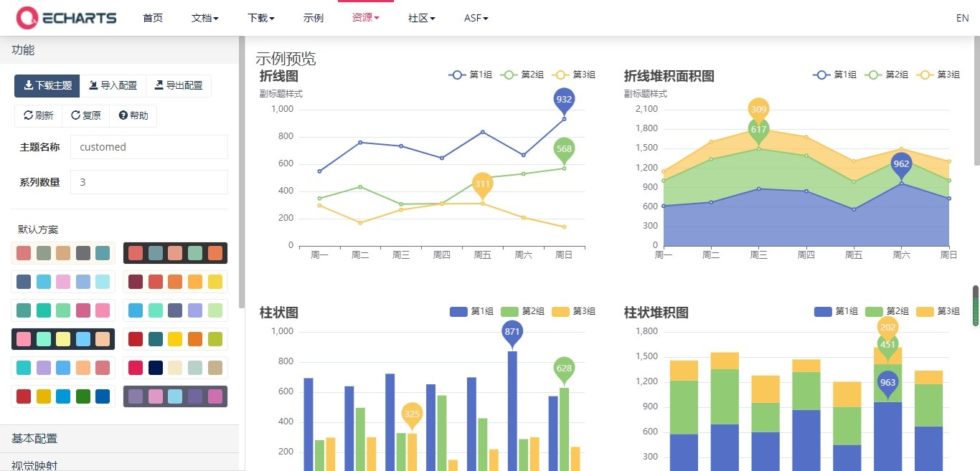Click the green 451 pin on stacked bar chart
Image resolution: width=980 pixels, height=471 pixels.
click(887, 346)
